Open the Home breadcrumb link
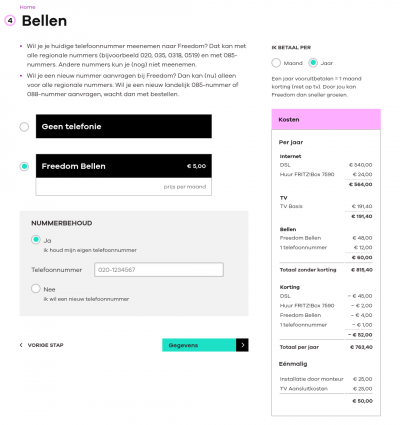400x425 pixels. pyautogui.click(x=27, y=7)
